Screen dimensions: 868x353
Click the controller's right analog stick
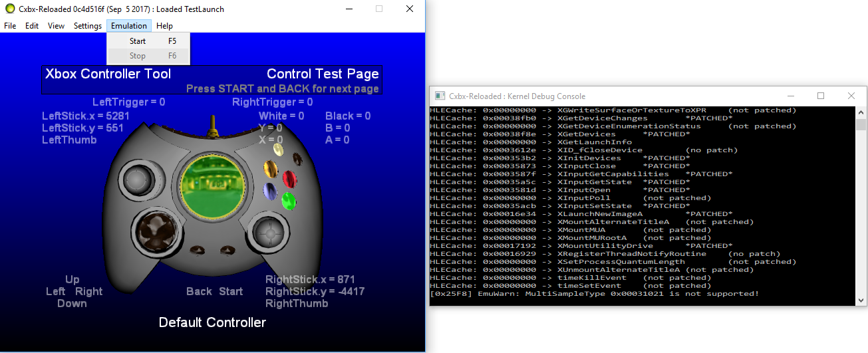click(x=271, y=232)
